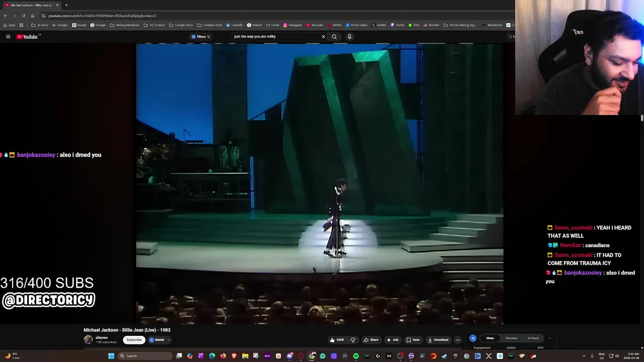The image size is (644, 362).
Task: Open the weather widget in the taskbar
Action: [x=12, y=356]
